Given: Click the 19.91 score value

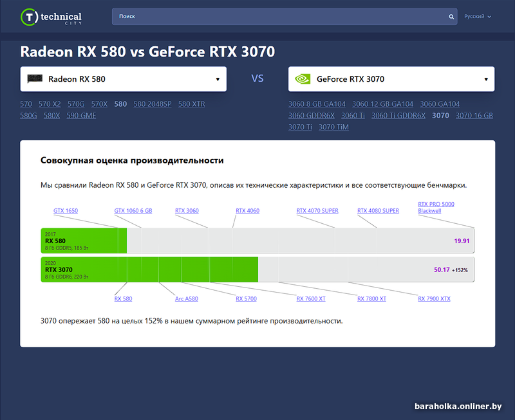Looking at the screenshot, I should pyautogui.click(x=462, y=241).
